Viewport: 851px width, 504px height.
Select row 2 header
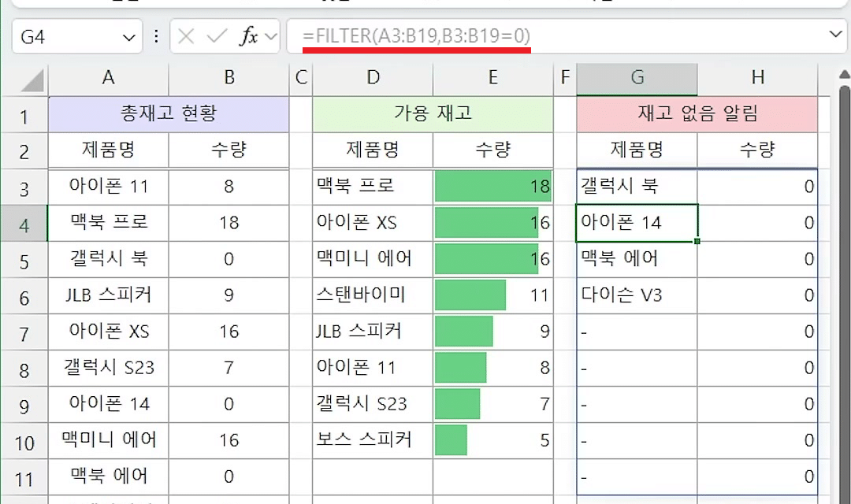pos(24,151)
